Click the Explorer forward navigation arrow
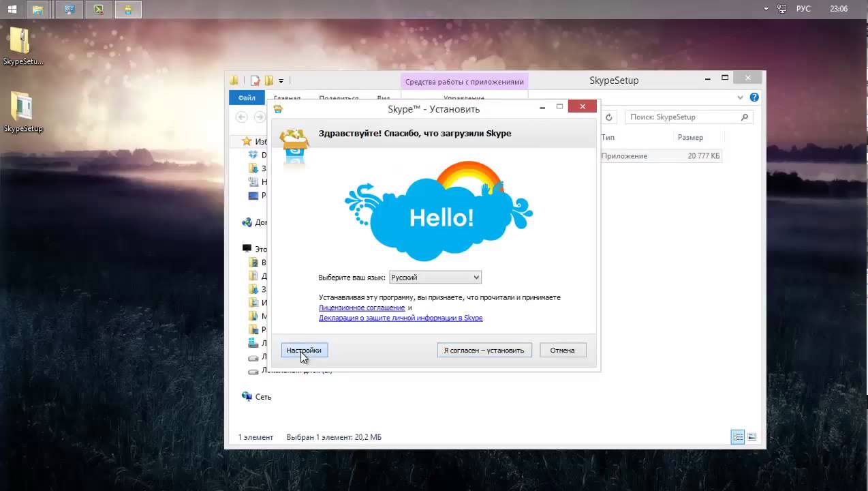 pos(259,117)
